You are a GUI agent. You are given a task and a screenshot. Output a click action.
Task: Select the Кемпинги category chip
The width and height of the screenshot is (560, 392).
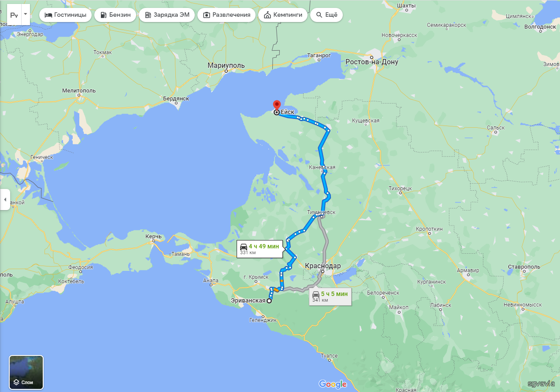pyautogui.click(x=283, y=15)
